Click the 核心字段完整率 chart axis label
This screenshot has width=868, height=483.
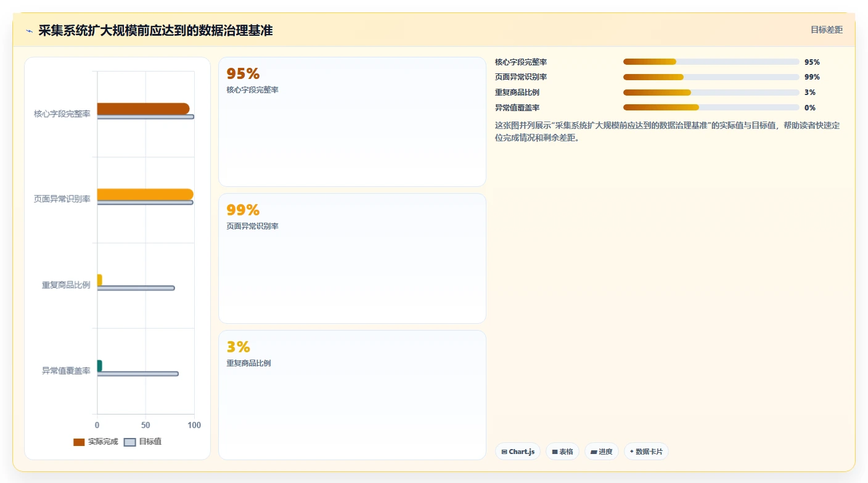click(x=62, y=114)
